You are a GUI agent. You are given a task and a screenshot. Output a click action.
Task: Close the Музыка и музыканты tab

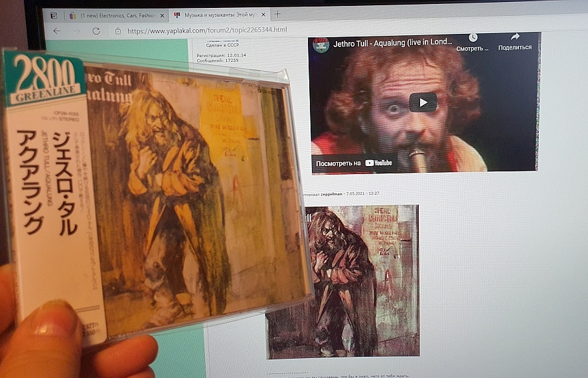click(263, 15)
